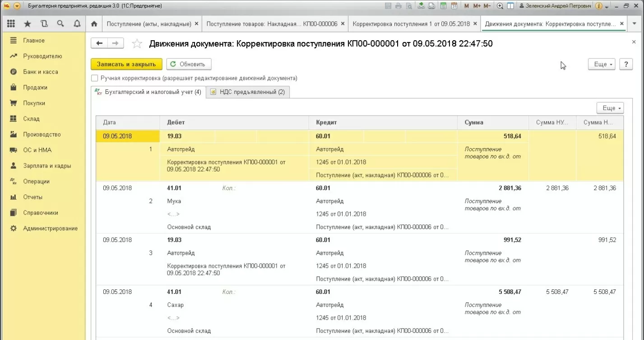644x340 pixels.
Task: Click the Записать и закрыть button
Action: point(126,64)
